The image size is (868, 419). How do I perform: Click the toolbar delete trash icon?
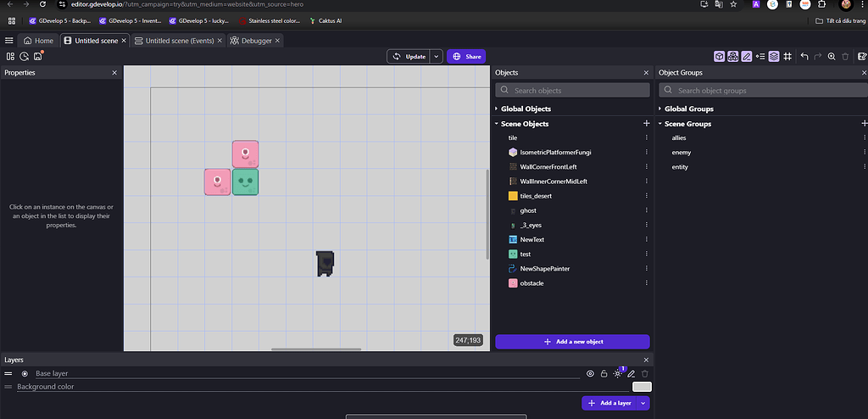(x=845, y=56)
